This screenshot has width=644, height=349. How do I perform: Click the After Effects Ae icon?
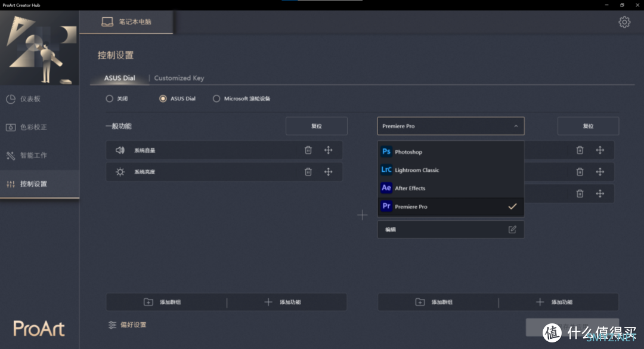[386, 188]
